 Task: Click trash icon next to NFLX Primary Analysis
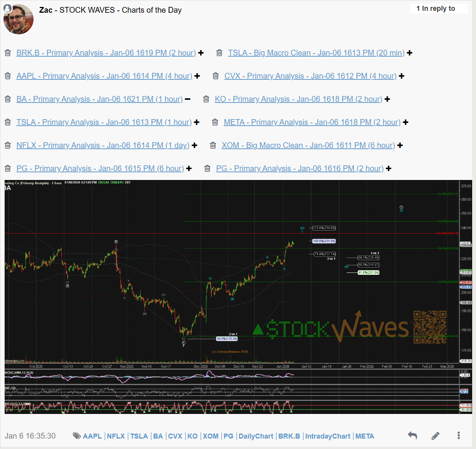point(8,145)
